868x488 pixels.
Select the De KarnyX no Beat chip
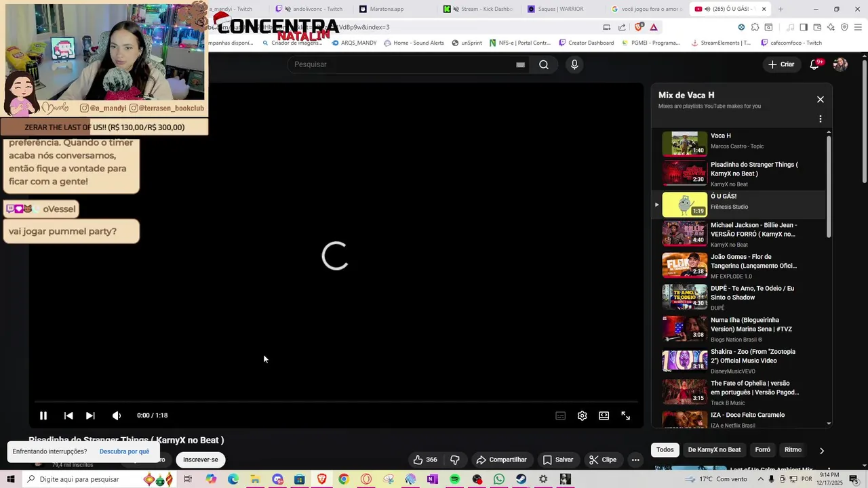pyautogui.click(x=714, y=450)
